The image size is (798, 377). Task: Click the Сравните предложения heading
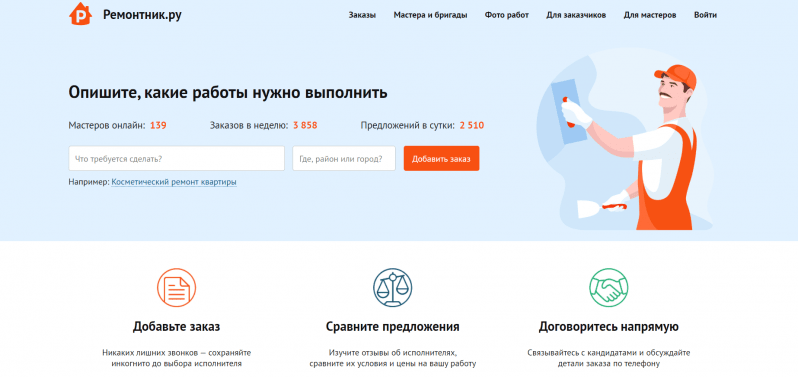point(392,327)
